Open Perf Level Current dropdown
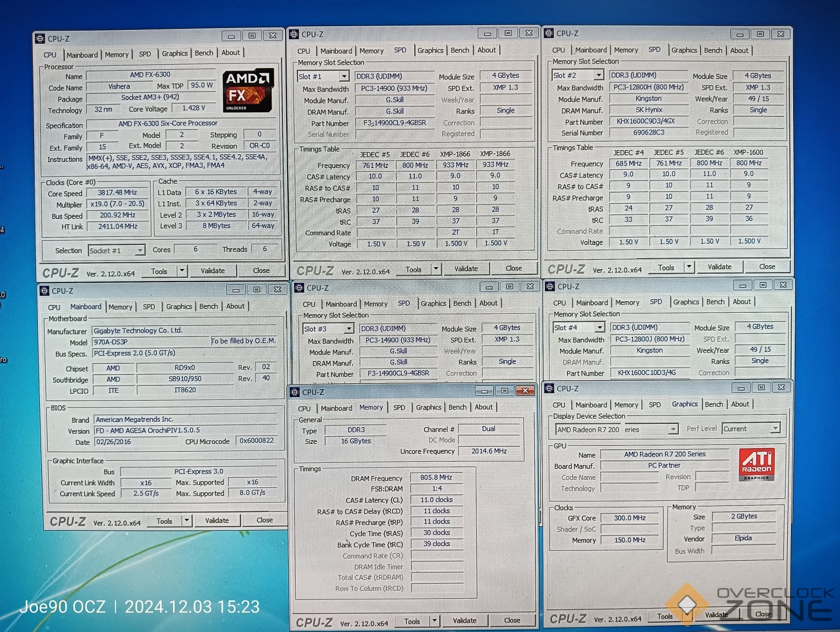840x632 pixels. (775, 428)
